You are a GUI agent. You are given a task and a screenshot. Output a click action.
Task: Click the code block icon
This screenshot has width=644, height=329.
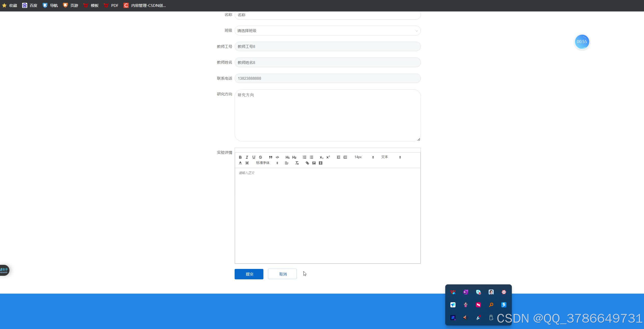tap(277, 157)
